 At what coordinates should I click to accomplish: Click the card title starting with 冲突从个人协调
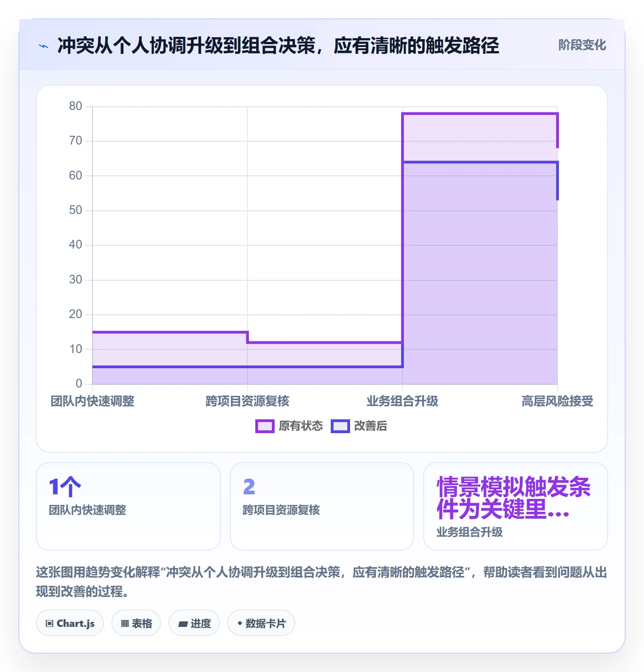coord(278,46)
